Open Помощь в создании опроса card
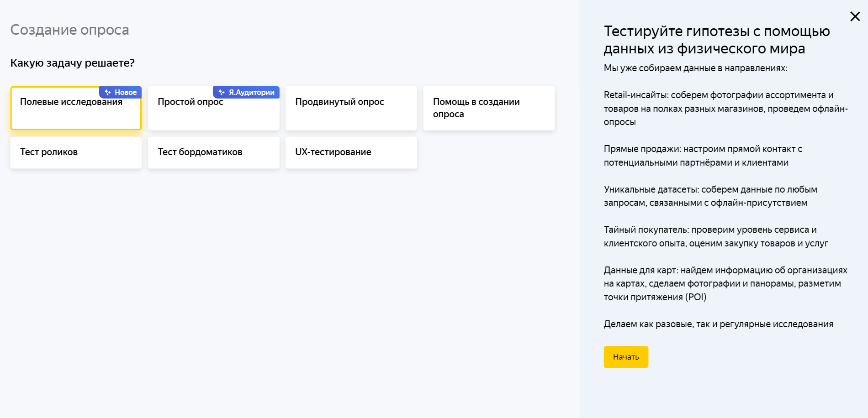This screenshot has width=868, height=418. (x=489, y=108)
